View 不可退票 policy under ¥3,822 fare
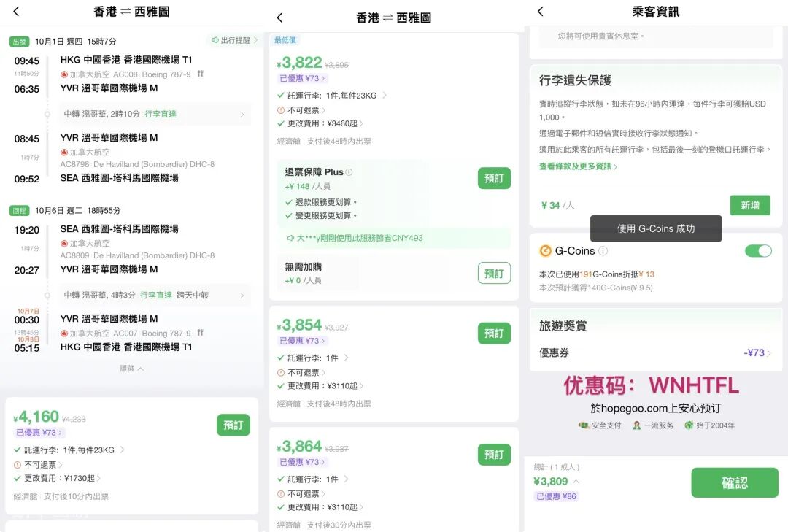 click(301, 110)
